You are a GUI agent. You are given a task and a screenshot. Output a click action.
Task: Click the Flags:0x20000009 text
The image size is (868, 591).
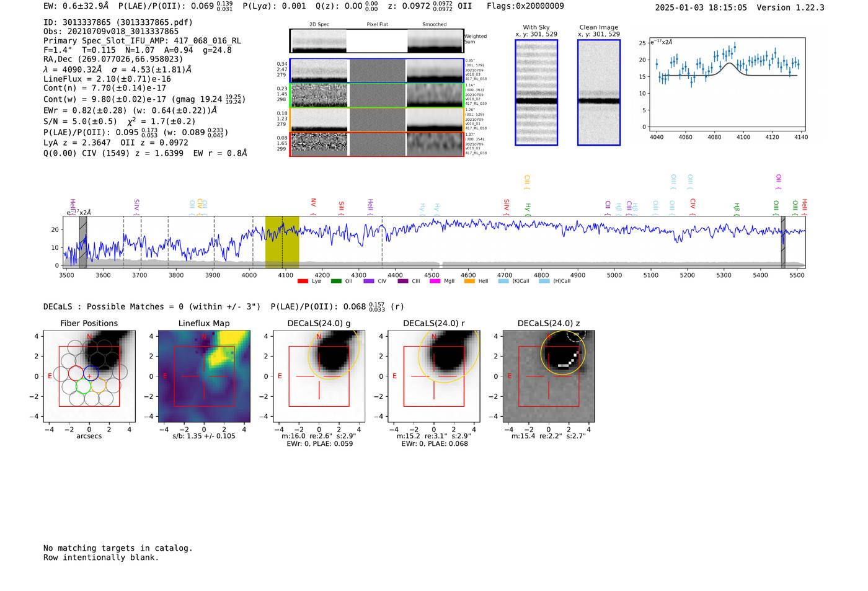click(525, 6)
